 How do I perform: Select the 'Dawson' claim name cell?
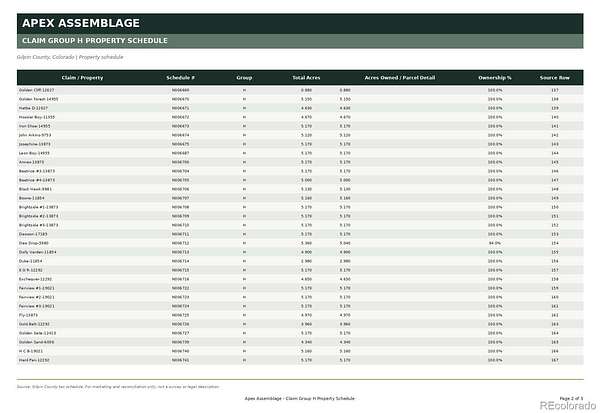(x=33, y=234)
